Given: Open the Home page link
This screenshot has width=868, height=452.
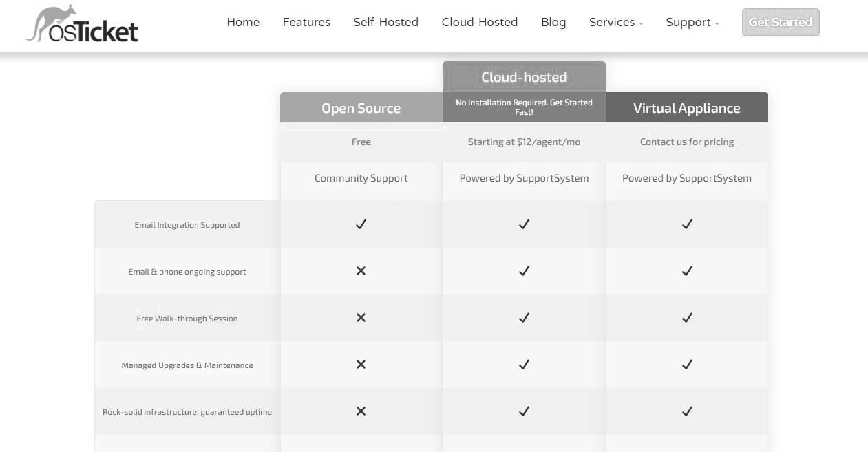Looking at the screenshot, I should 243,22.
